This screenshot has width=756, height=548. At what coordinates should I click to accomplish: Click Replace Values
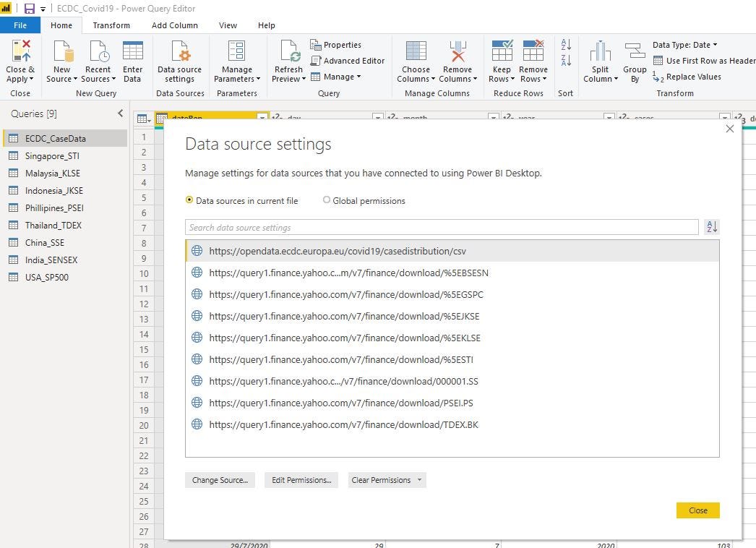687,77
